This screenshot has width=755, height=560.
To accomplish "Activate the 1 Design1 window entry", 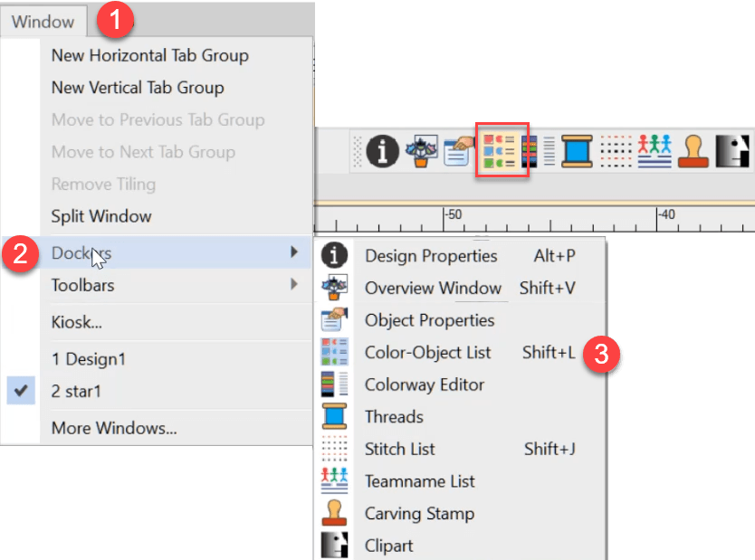I will [x=89, y=359].
